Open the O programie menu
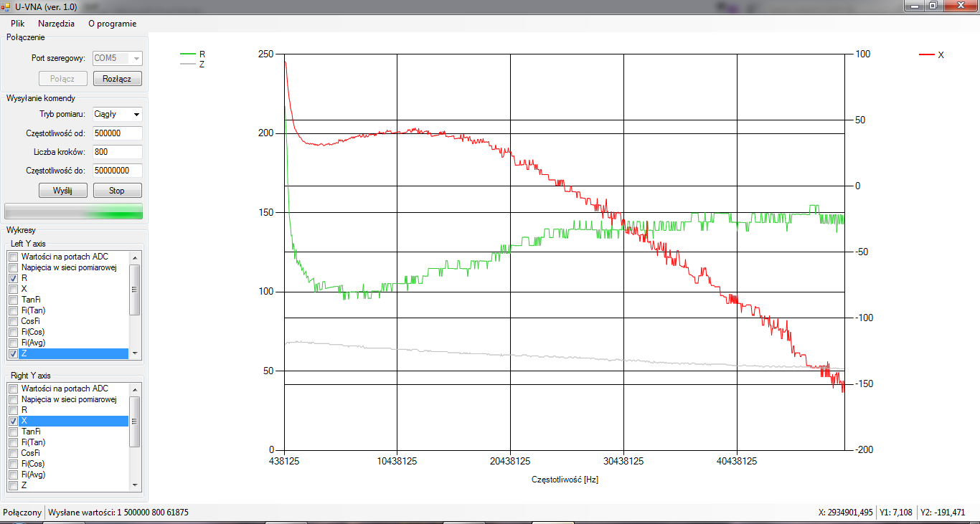Viewport: 980px width, 524px height. point(112,23)
